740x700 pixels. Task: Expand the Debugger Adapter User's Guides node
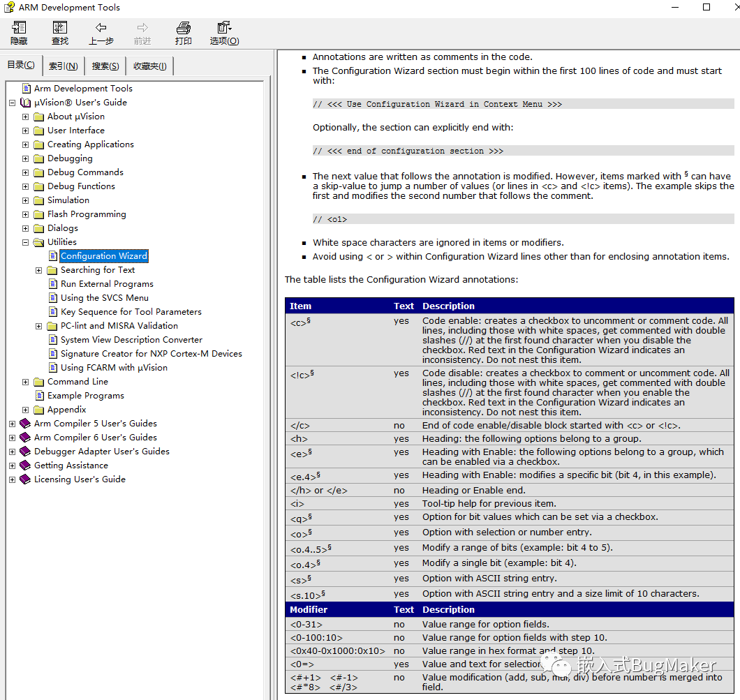(13, 452)
